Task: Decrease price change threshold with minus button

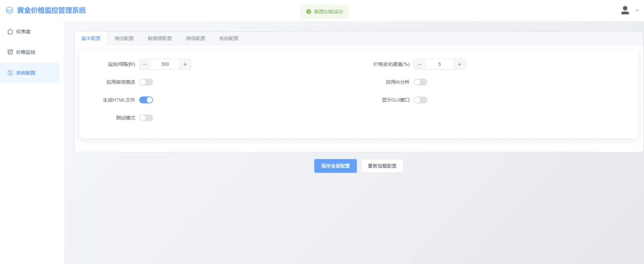Action: point(419,64)
